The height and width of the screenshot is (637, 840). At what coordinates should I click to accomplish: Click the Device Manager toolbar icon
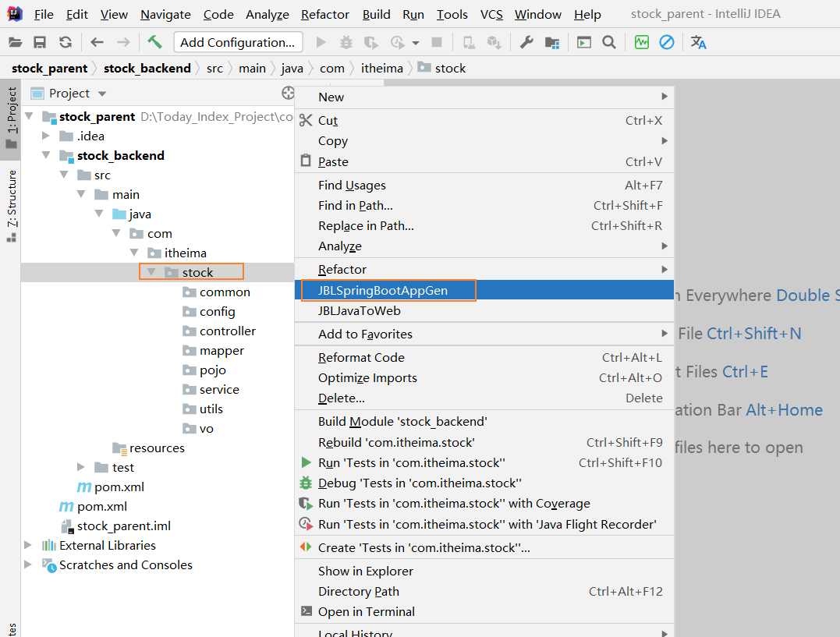tap(469, 42)
